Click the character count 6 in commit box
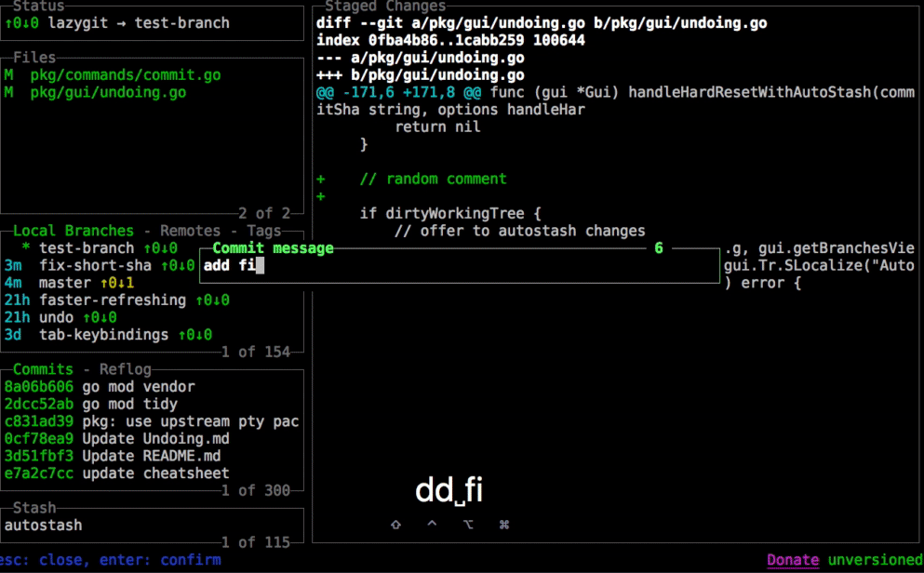The image size is (924, 573). pos(659,248)
